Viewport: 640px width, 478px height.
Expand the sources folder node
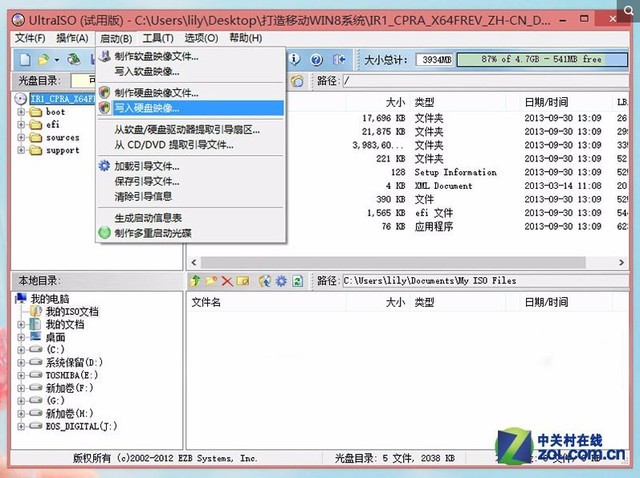click(21, 138)
